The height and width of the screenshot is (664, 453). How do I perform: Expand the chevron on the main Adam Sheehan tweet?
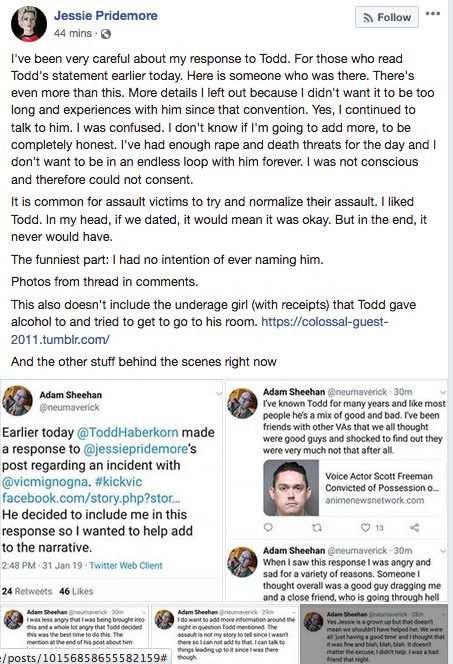(x=219, y=394)
